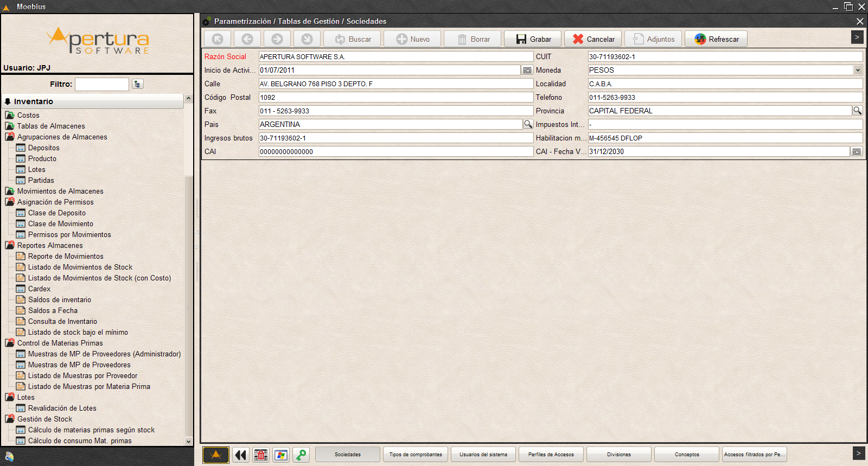Open Cardex in the tree

[39, 289]
